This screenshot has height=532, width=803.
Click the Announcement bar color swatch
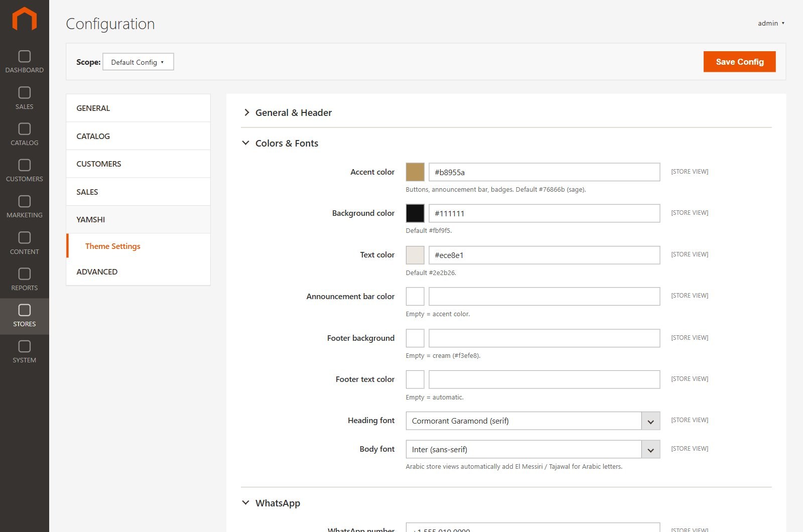tap(415, 296)
